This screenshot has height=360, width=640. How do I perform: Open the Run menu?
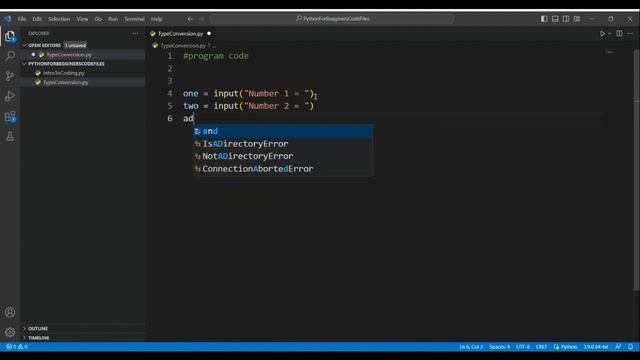pyautogui.click(x=113, y=19)
